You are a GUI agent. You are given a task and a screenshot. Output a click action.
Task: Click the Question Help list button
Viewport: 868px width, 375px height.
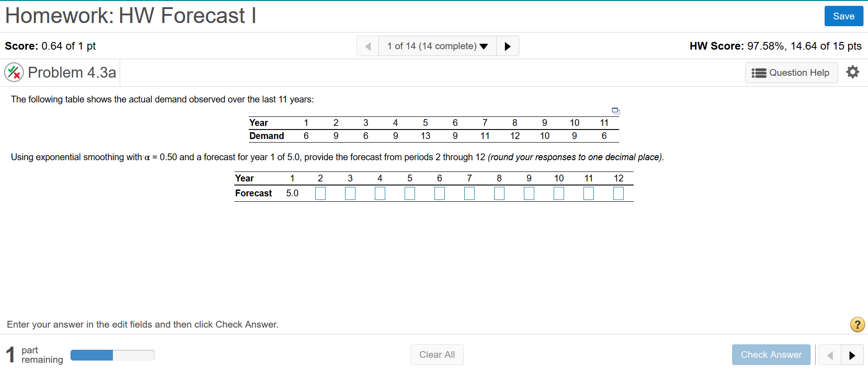click(759, 72)
